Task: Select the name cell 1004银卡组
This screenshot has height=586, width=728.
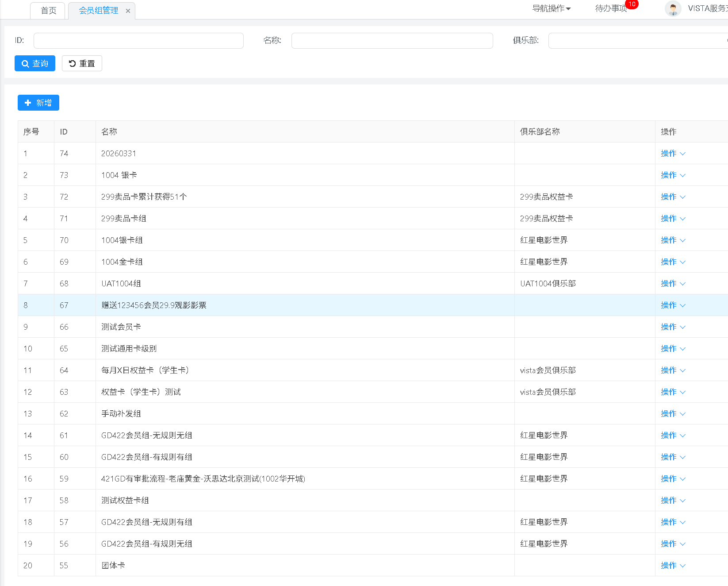Action: [x=305, y=240]
